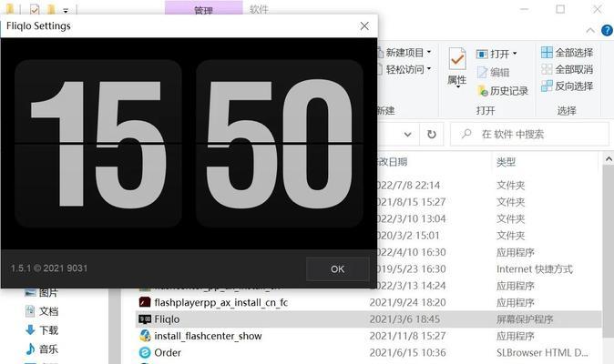Click the 屏幕保护程序 type cell
The image size is (614, 364).
pos(525,319)
